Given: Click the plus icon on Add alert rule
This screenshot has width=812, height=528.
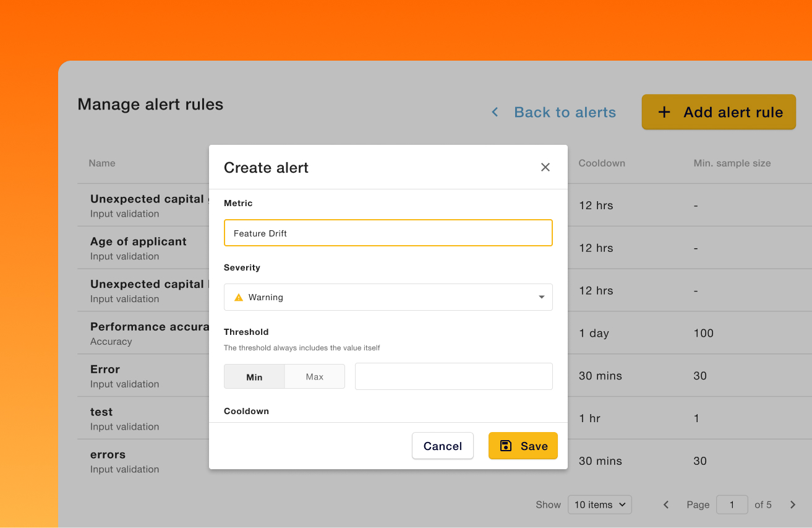Looking at the screenshot, I should pyautogui.click(x=664, y=112).
